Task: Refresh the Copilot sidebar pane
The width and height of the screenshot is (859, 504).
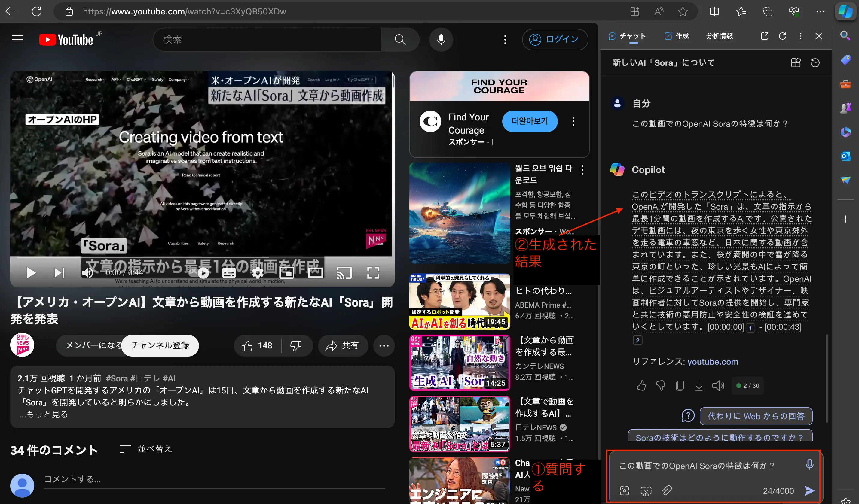Action: 783,36
